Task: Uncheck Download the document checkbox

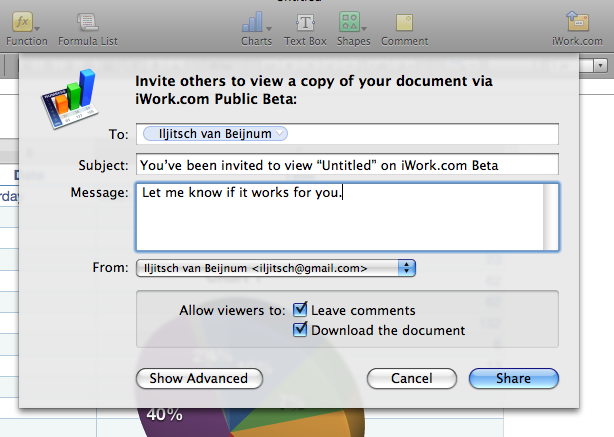Action: 300,329
